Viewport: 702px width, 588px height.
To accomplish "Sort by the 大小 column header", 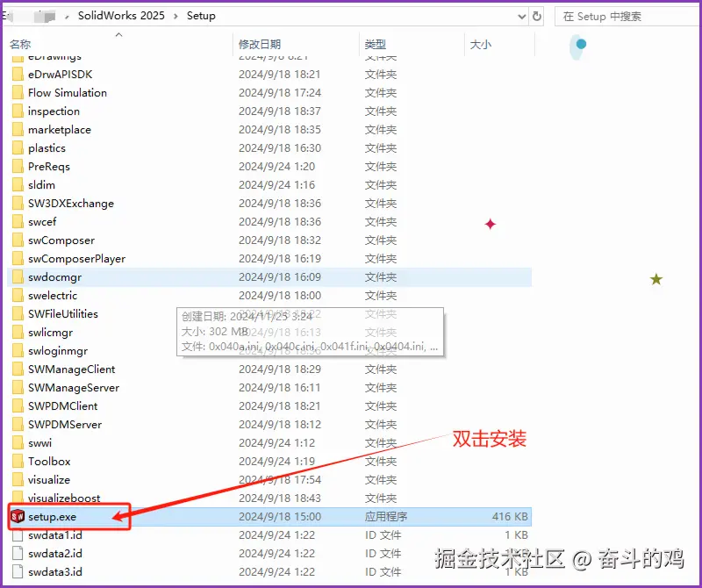I will pos(480,45).
